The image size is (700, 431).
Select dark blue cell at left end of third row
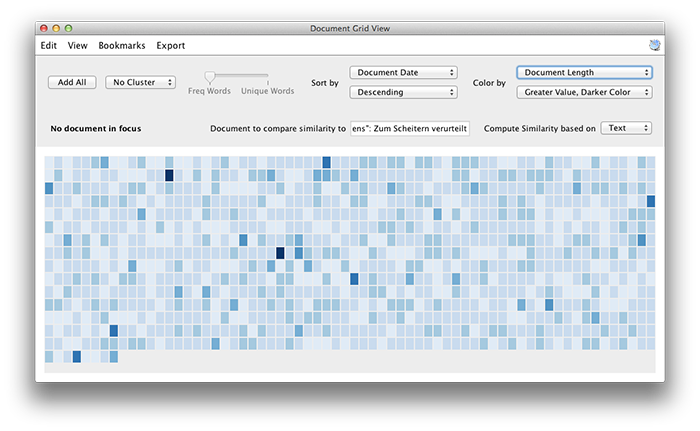(49, 188)
